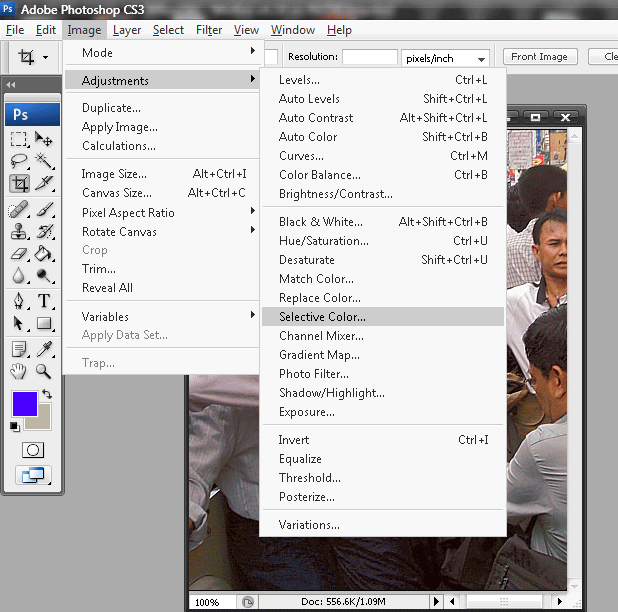Click the blue foreground color swatch

pos(24,404)
